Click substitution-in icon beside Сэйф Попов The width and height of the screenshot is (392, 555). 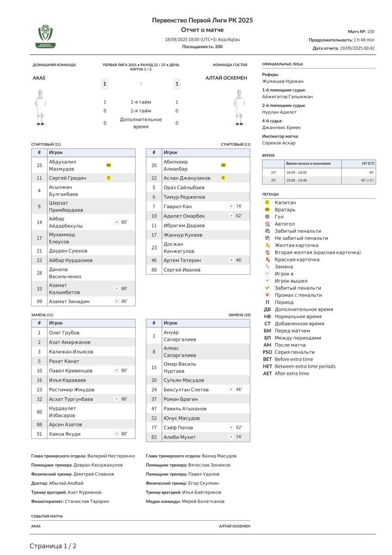point(231,427)
